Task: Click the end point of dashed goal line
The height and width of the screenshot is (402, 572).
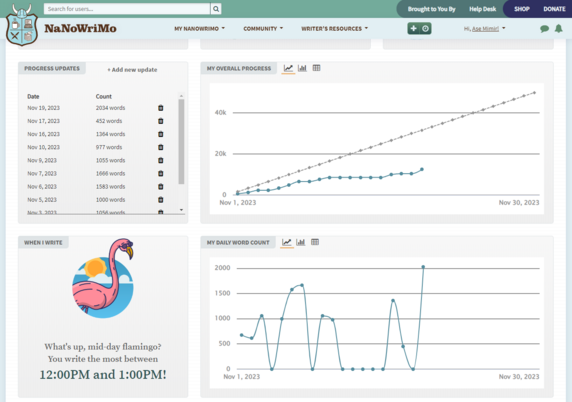Action: 534,93
